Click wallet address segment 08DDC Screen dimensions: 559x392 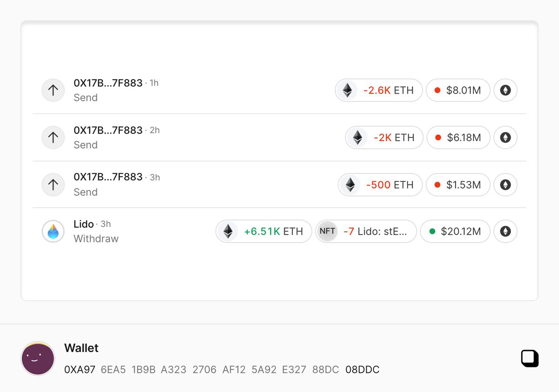[362, 370]
